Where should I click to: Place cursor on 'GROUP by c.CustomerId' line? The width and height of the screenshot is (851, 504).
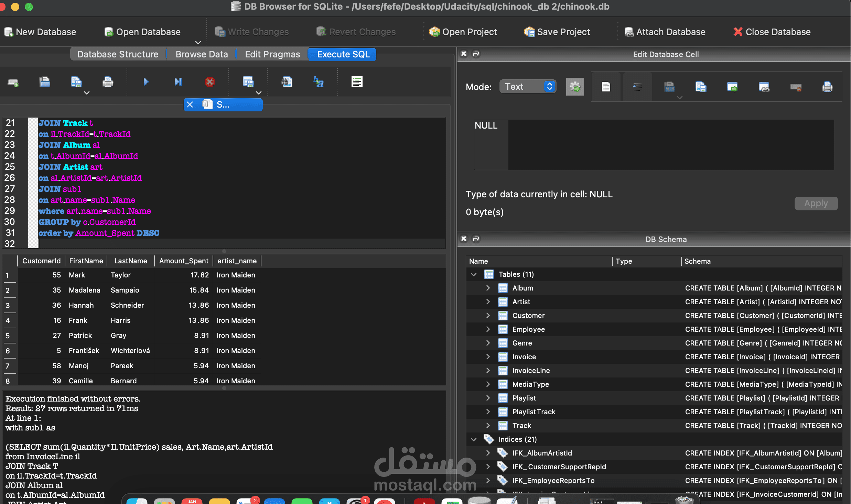87,222
